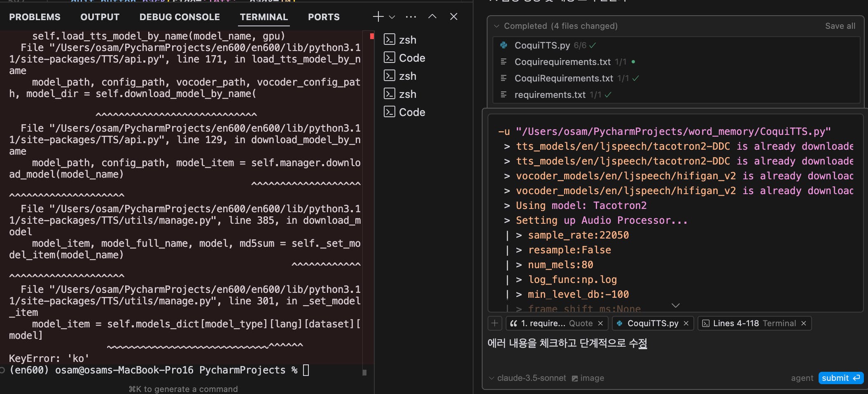Click the '⌘K to generate a command' hint

click(x=183, y=389)
